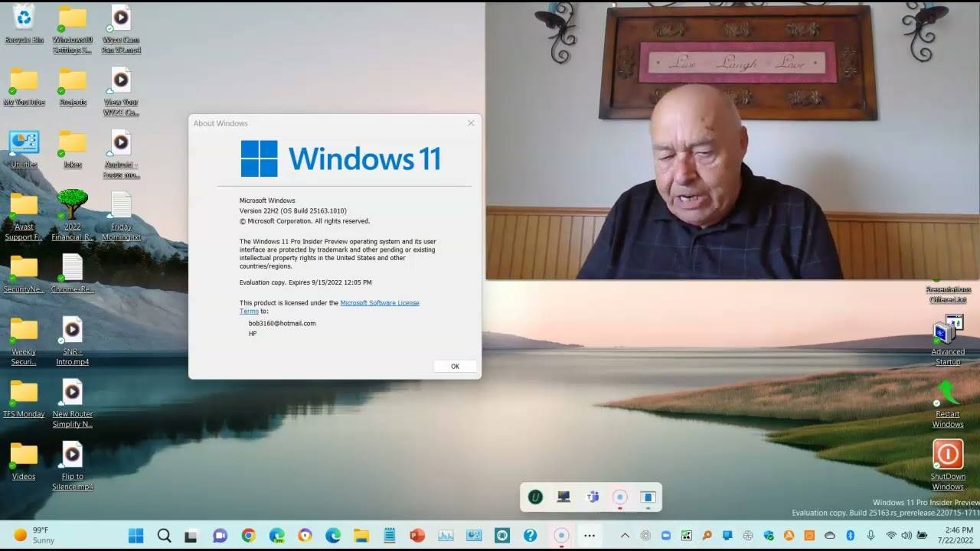Viewport: 980px width, 551px height.
Task: Click the OneDrive cloud tray icon
Action: click(x=830, y=536)
